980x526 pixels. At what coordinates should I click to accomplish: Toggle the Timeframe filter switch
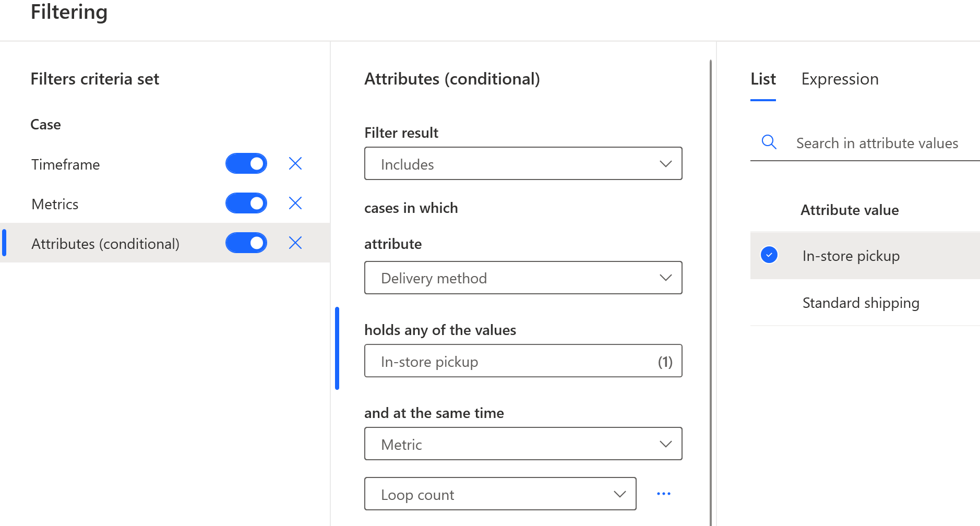tap(246, 164)
